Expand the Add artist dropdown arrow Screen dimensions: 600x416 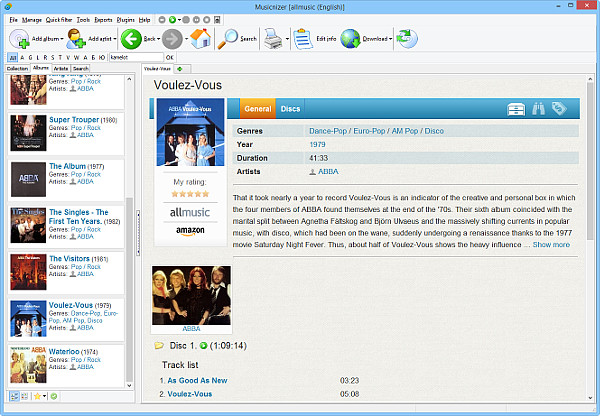point(114,39)
